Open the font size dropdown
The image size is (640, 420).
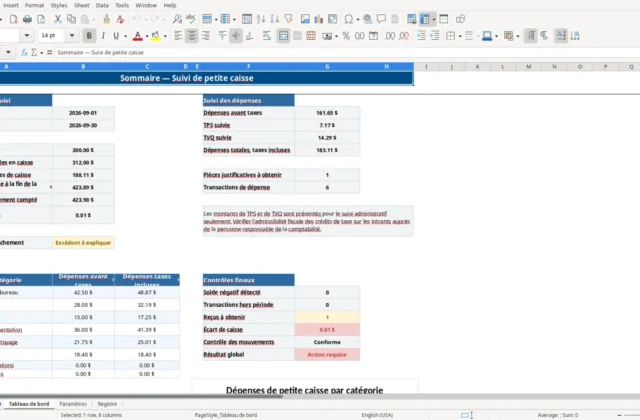click(x=72, y=36)
